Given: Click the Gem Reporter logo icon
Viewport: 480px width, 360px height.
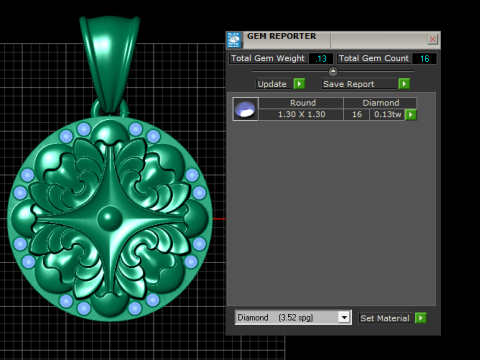Looking at the screenshot, I should [234, 40].
